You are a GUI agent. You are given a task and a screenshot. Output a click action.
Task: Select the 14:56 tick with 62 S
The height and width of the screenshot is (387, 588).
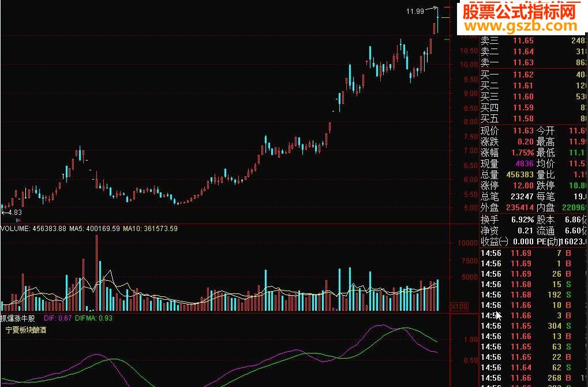point(533,367)
